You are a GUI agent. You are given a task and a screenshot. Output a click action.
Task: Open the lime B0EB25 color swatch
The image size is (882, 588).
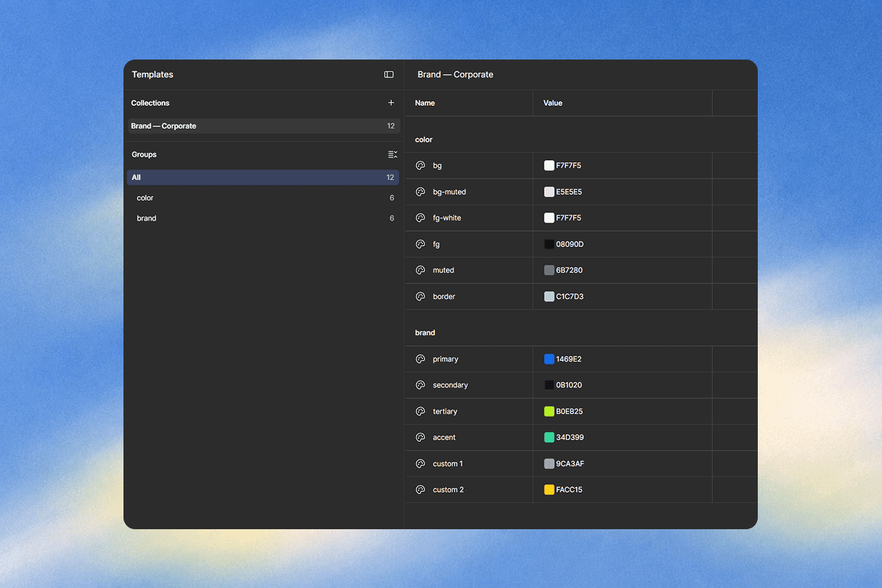pos(549,411)
